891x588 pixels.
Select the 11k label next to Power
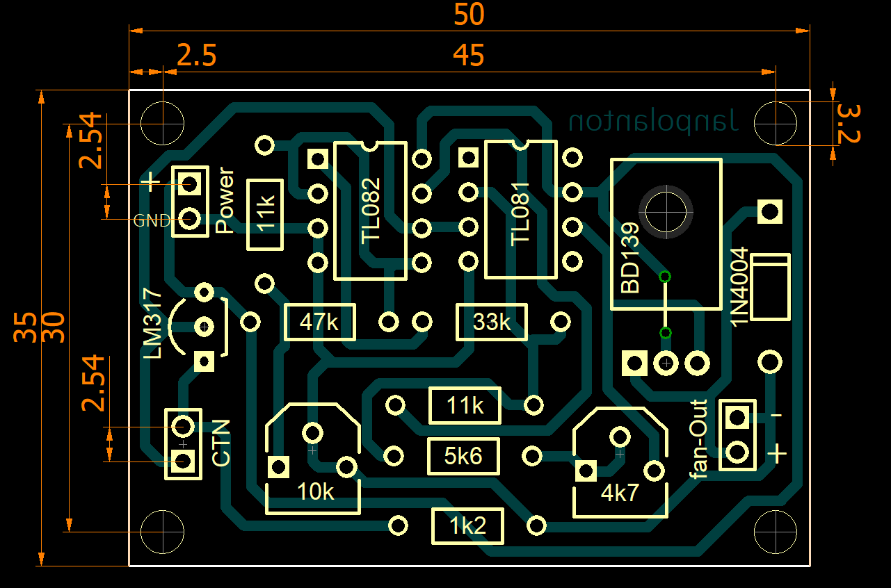[265, 214]
